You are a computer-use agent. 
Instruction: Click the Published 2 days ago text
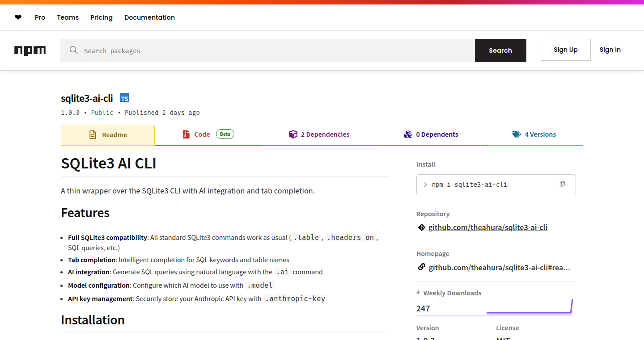(x=162, y=113)
